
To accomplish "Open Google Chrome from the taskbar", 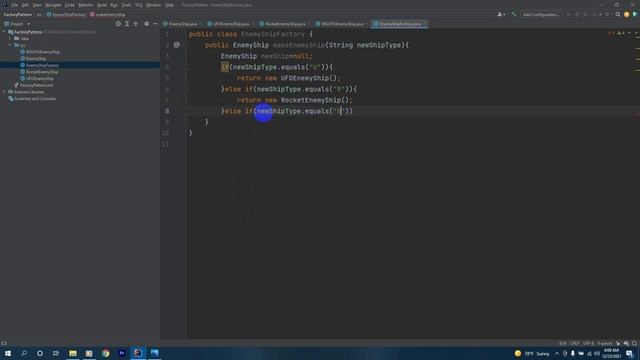I will click(x=106, y=353).
